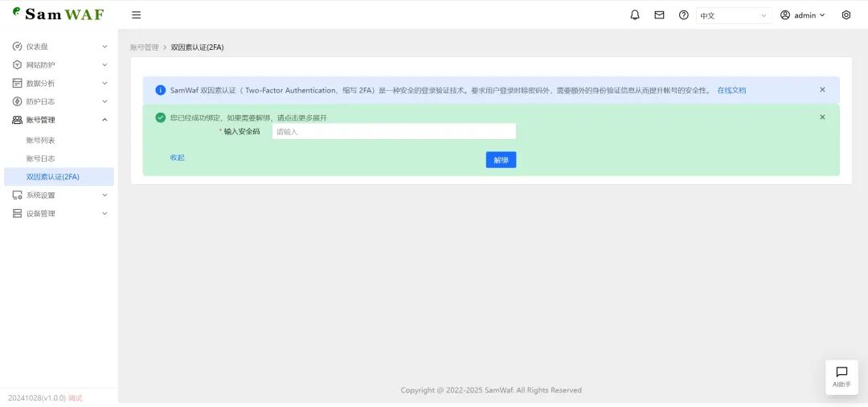Open the 仪表盘 menu item

click(59, 47)
